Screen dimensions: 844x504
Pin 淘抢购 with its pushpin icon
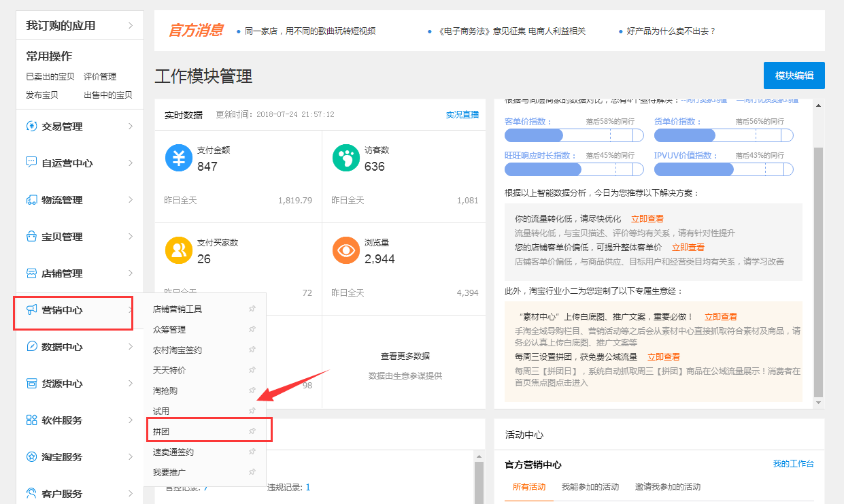point(252,390)
